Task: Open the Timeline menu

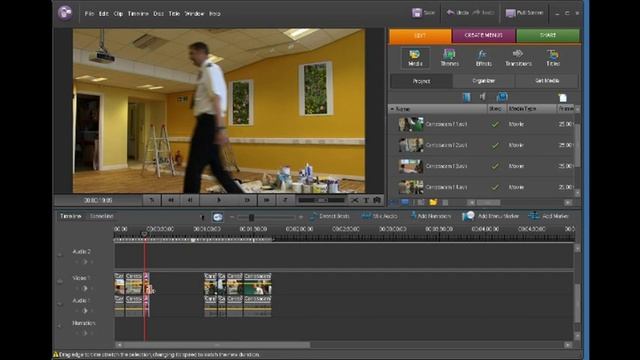Action: (x=138, y=14)
